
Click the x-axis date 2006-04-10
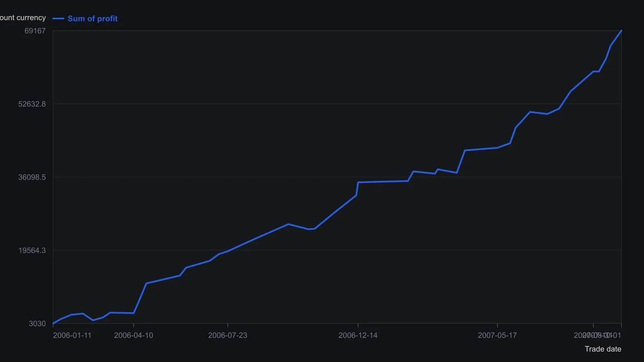click(134, 335)
